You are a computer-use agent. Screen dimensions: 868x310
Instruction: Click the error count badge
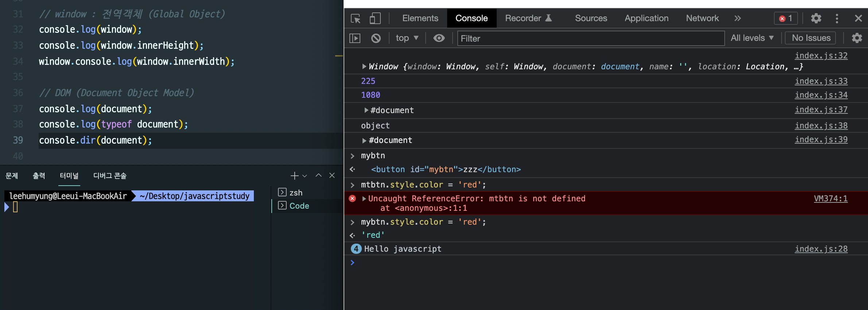click(786, 18)
